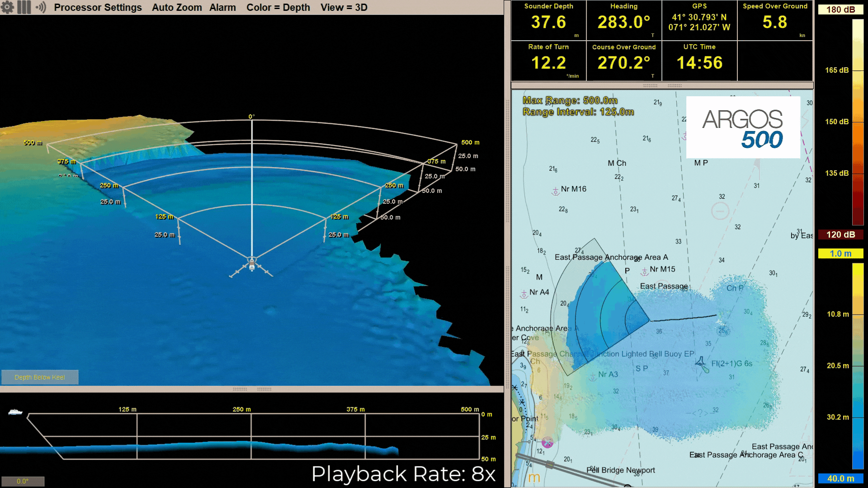Image resolution: width=868 pixels, height=488 pixels.
Task: Click the three-column layout icon
Action: tap(24, 7)
